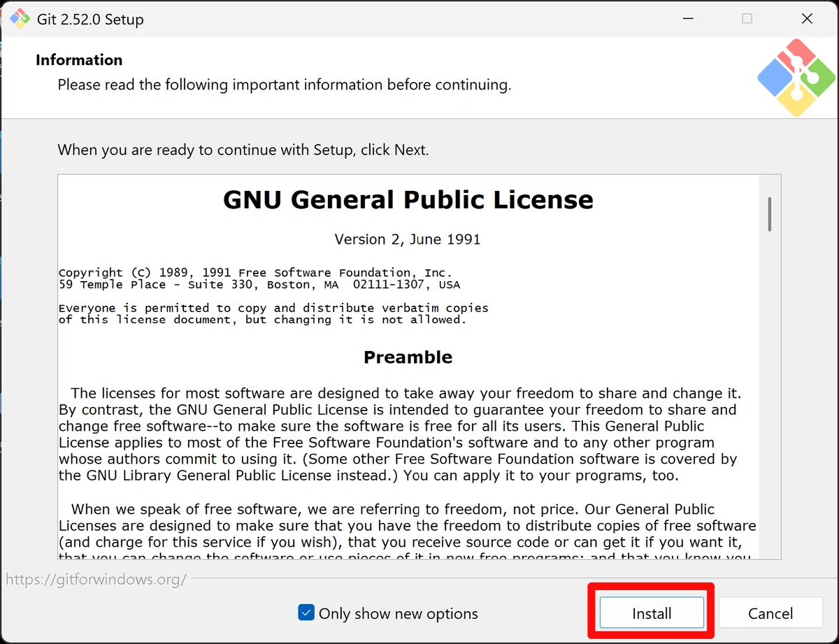Click the Git 2.52.0 Setup title text
The image size is (839, 644).
pyautogui.click(x=90, y=19)
